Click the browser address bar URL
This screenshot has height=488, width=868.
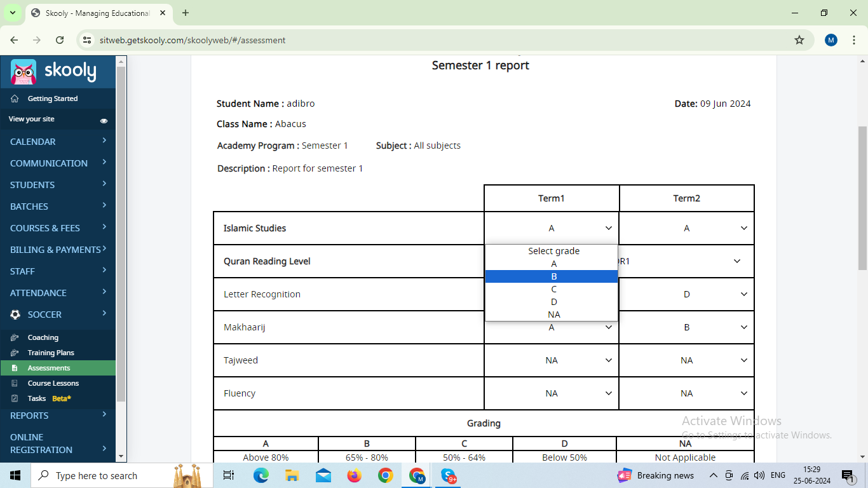pyautogui.click(x=193, y=40)
